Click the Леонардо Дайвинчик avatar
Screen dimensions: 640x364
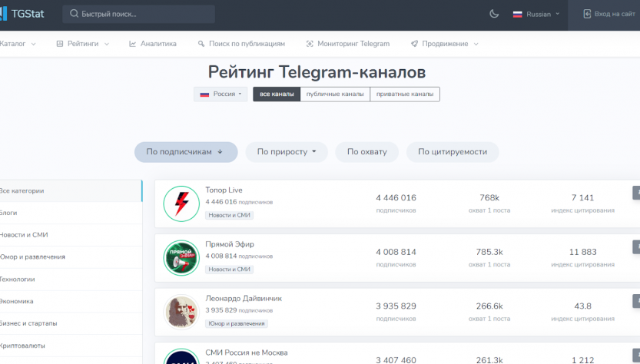(x=181, y=312)
